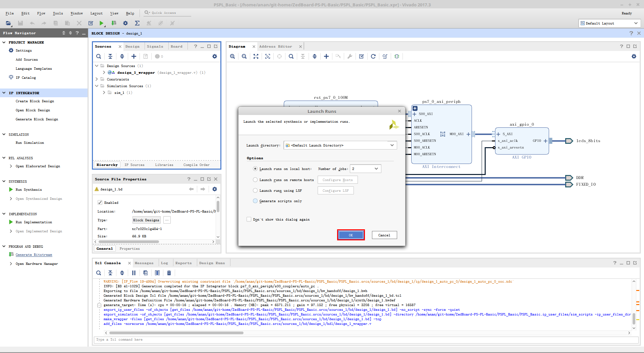Viewport: 644px width, 353px height.
Task: Click the Tcl command input field
Action: (366, 340)
